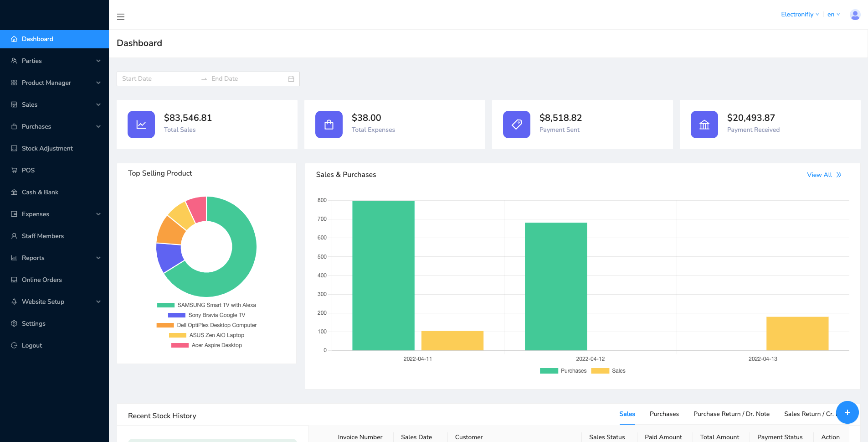Switch to Sales tab in Recent Stock History
The image size is (868, 442).
pyautogui.click(x=627, y=414)
